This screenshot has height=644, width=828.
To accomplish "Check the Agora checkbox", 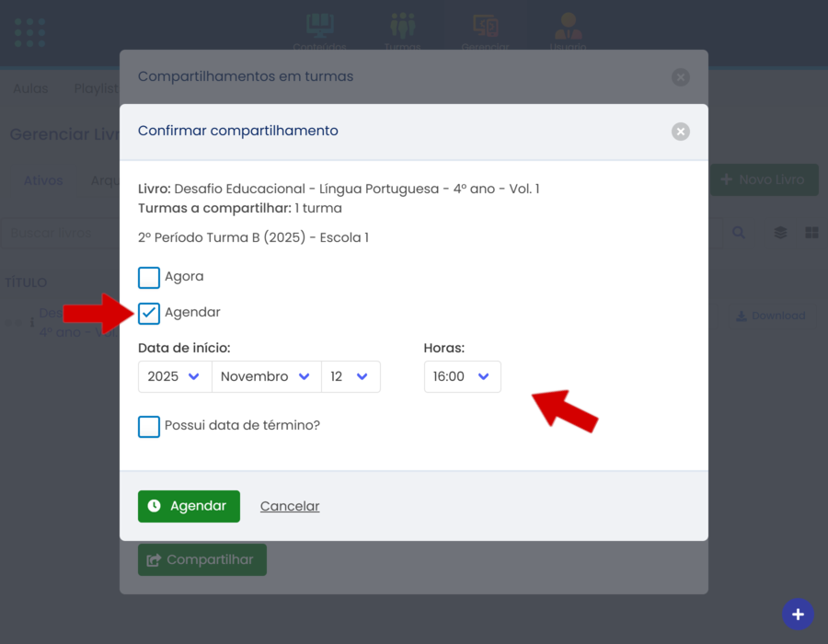I will [149, 277].
